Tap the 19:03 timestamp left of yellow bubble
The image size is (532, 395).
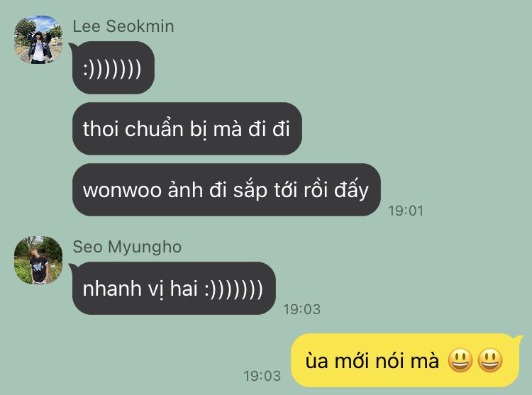click(x=262, y=376)
